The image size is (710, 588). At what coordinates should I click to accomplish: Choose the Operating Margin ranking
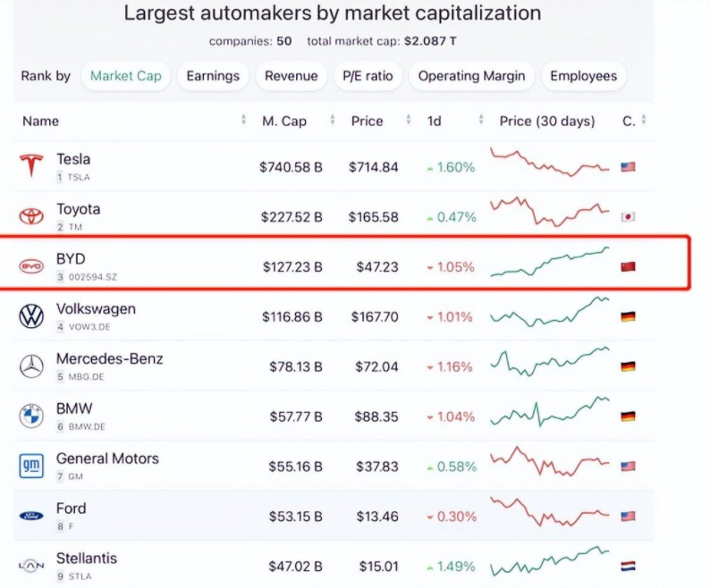click(x=472, y=76)
